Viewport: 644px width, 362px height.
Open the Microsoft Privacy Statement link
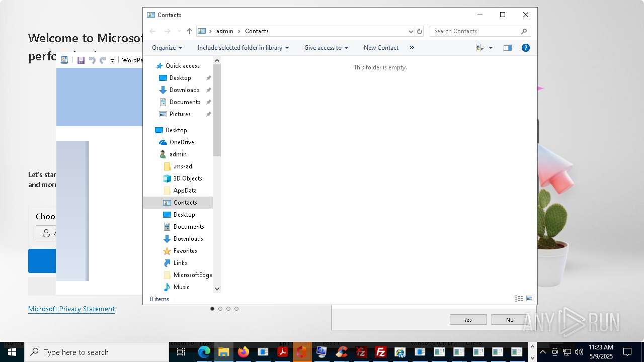pyautogui.click(x=71, y=309)
